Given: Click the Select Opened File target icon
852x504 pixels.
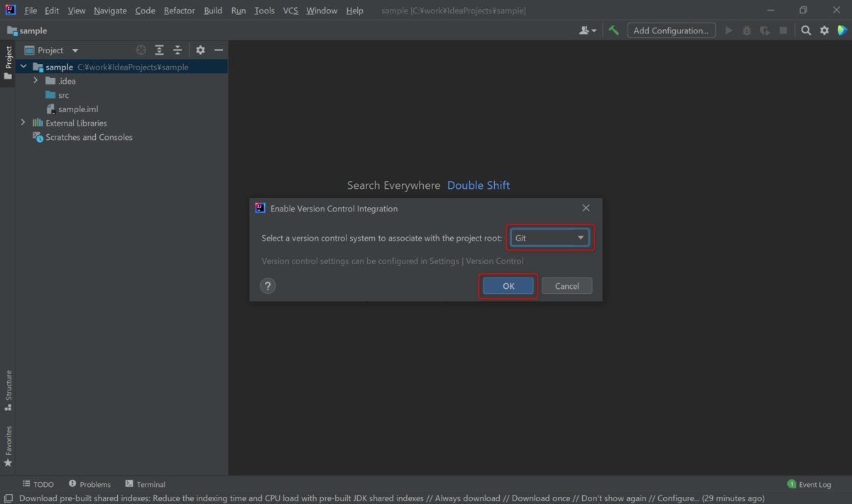Looking at the screenshot, I should coord(141,50).
